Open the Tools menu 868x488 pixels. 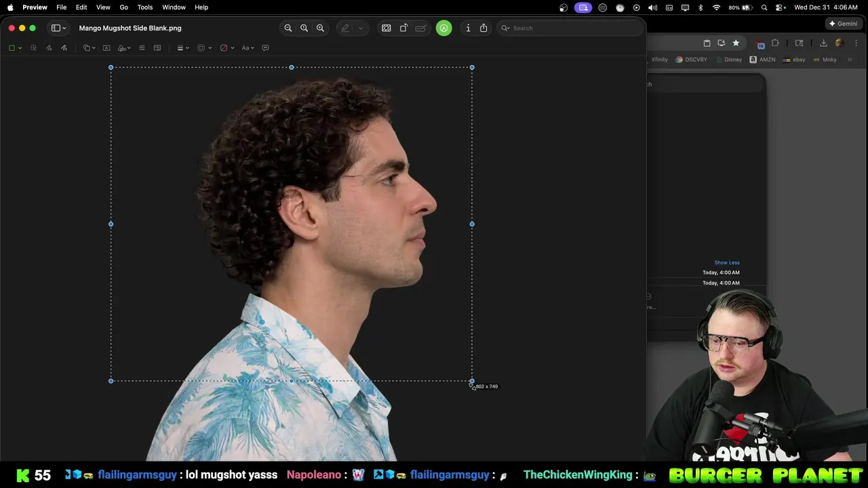[x=145, y=7]
